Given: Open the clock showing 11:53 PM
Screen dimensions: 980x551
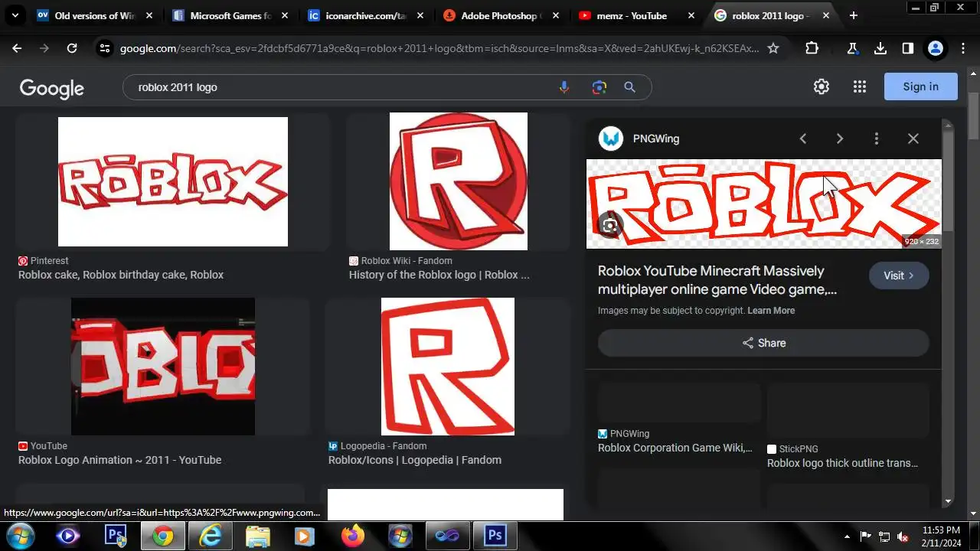Looking at the screenshot, I should [942, 536].
